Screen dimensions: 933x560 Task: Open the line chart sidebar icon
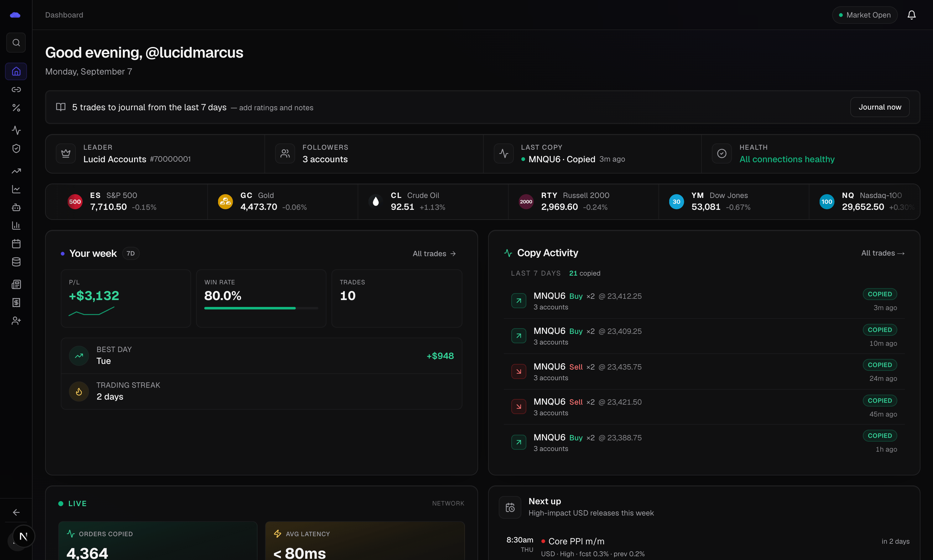point(16,189)
